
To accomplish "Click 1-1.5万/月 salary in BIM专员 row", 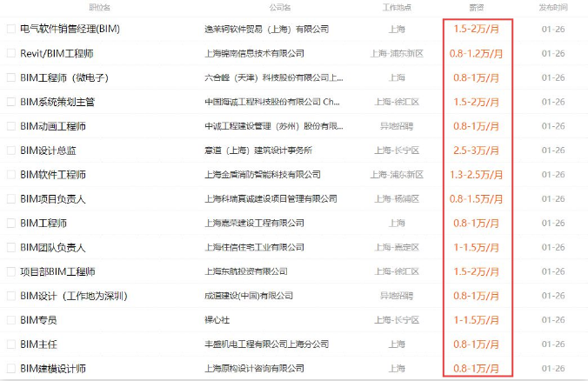I will pos(477,320).
